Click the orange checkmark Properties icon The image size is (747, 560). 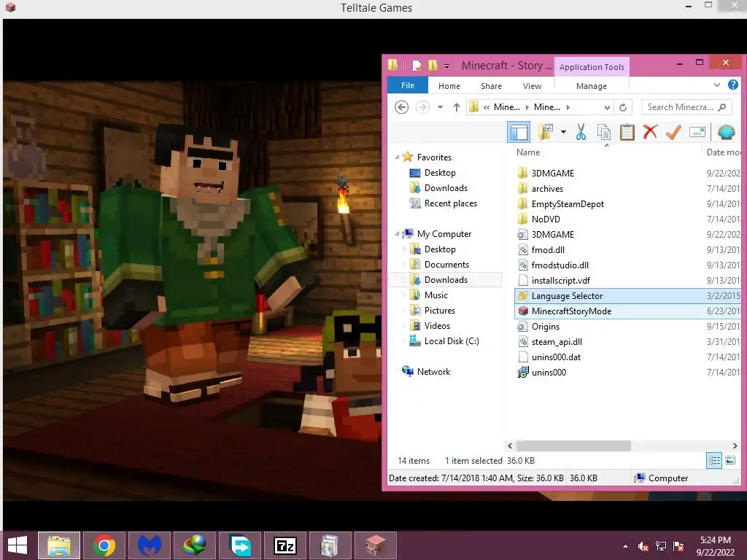673,133
